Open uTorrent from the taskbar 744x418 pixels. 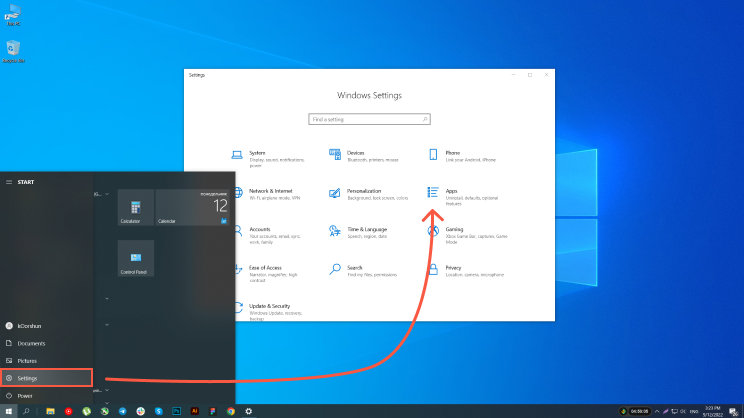pos(86,411)
